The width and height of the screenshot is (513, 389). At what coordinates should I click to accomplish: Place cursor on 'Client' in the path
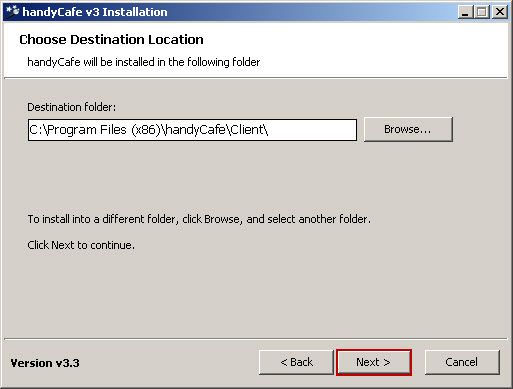tap(247, 129)
